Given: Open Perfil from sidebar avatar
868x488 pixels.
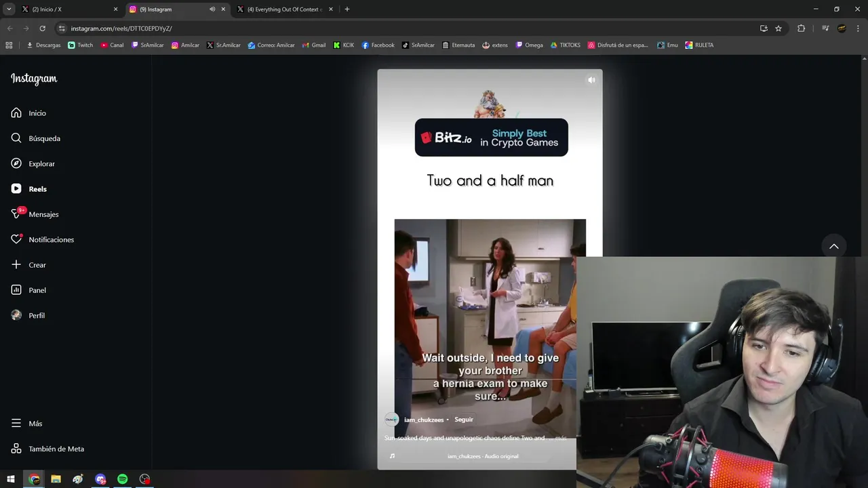Looking at the screenshot, I should point(28,316).
